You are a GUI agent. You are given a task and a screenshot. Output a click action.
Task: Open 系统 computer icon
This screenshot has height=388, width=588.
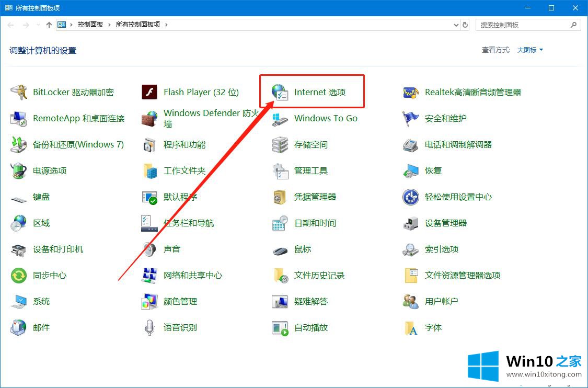(19, 302)
